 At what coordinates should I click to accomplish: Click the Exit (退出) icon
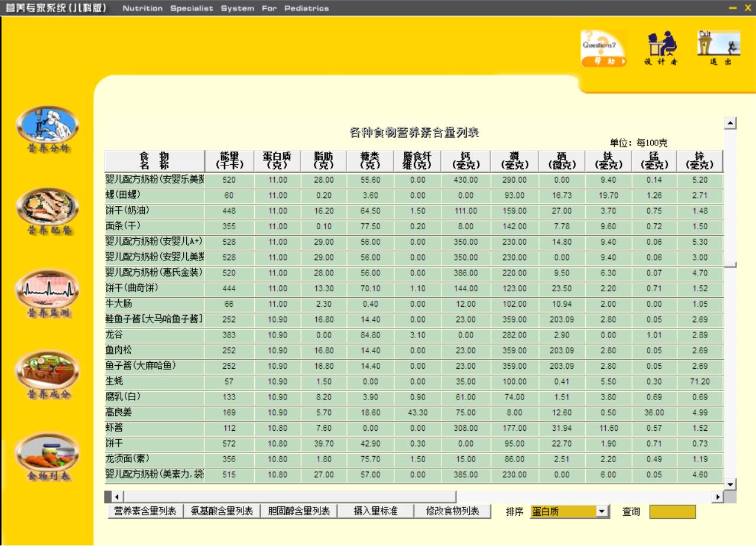tap(719, 48)
